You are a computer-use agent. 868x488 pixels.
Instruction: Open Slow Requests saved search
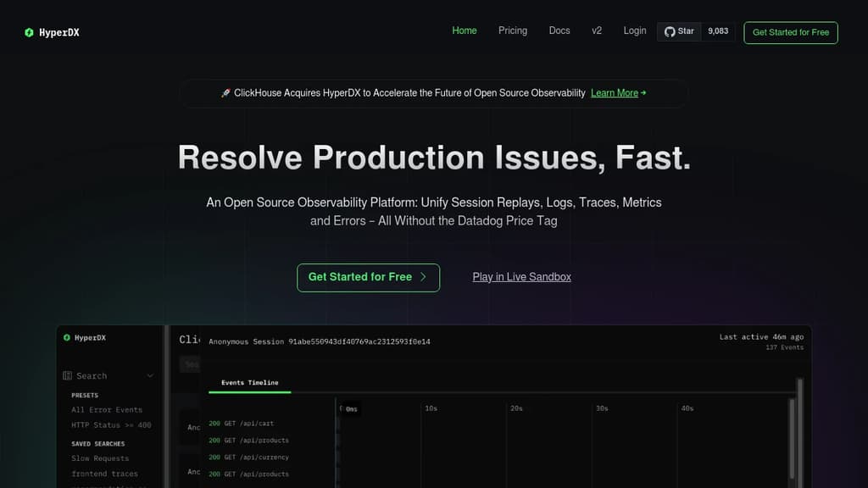click(100, 458)
